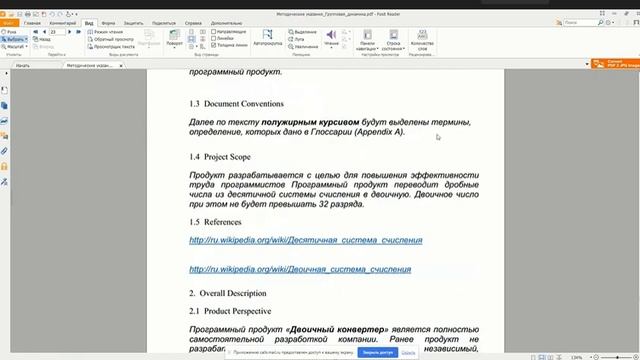The width and height of the screenshot is (640, 360).
Task: Close the Методические указан... document tab
Action: point(121,66)
